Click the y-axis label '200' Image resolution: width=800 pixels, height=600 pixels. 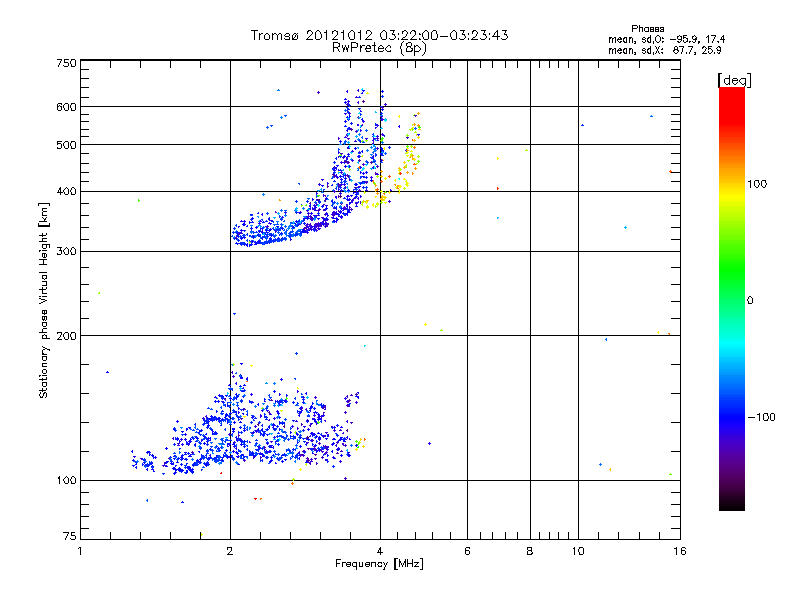point(66,336)
